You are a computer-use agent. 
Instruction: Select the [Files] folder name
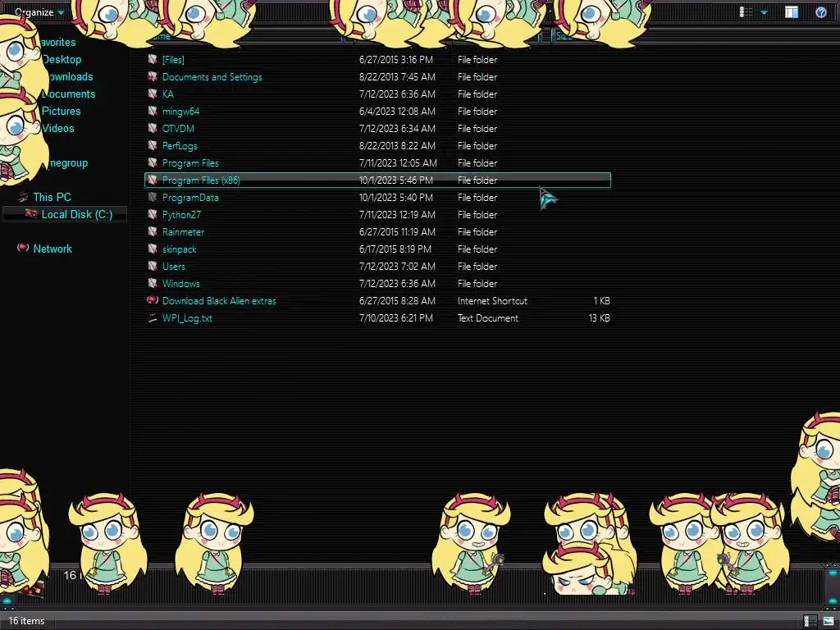[173, 59]
